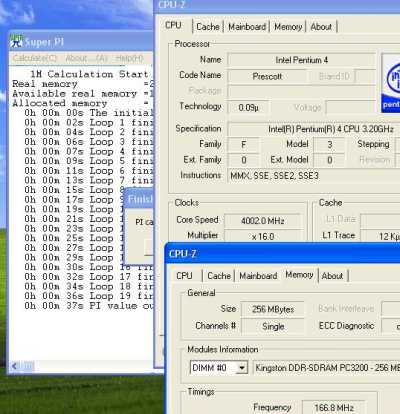The image size is (400, 414).
Task: Open the Help(H) menu in Super PI
Action: [x=130, y=58]
